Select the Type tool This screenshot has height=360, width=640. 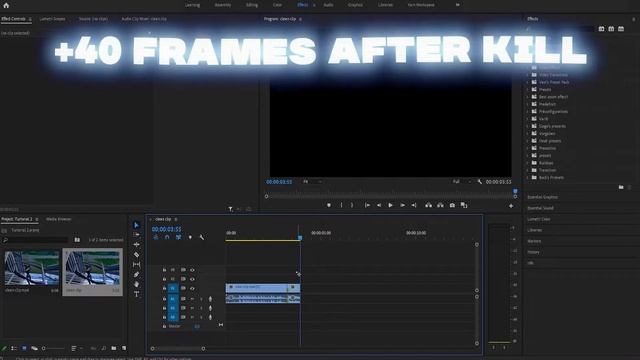click(x=136, y=294)
